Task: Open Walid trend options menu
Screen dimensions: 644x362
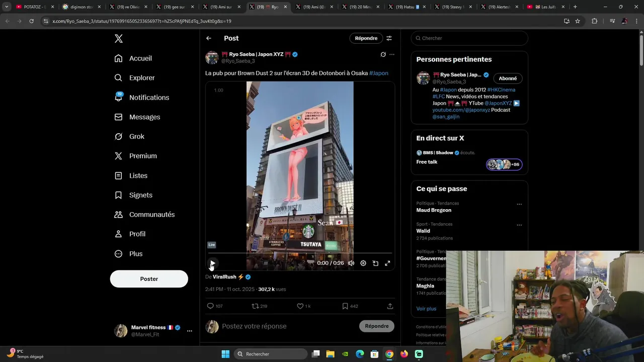Action: tap(519, 225)
